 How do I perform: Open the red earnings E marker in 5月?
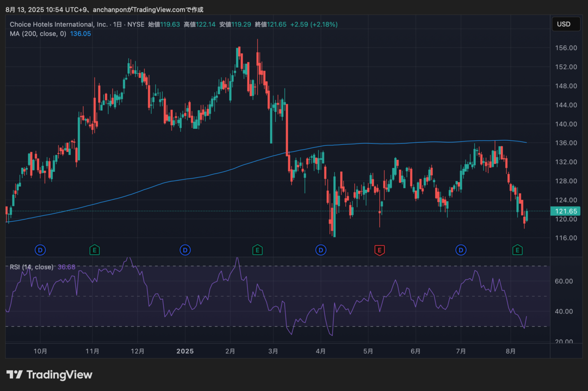[x=379, y=250]
